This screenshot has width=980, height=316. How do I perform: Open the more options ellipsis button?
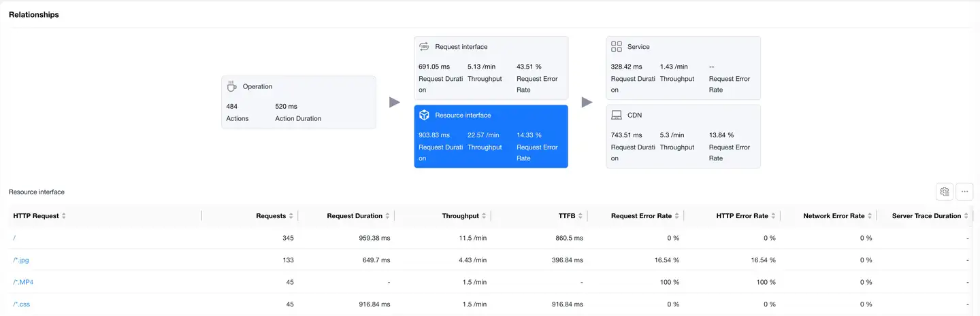click(x=964, y=192)
